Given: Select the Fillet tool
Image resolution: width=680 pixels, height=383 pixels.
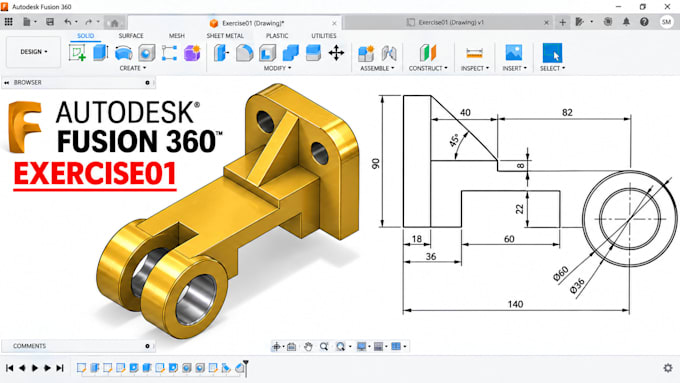Looking at the screenshot, I should (x=244, y=53).
